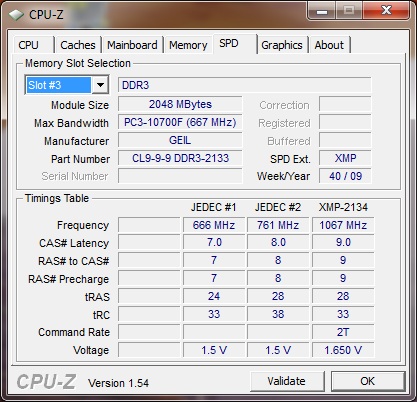Screen dimensions: 417x402
Task: Click the 666 MHz frequency cell
Action: [214, 225]
